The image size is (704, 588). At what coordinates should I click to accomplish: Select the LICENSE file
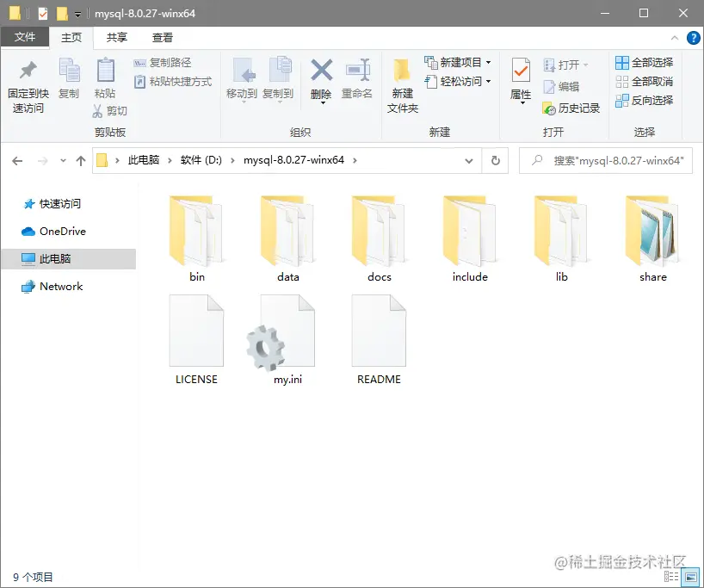click(x=196, y=340)
